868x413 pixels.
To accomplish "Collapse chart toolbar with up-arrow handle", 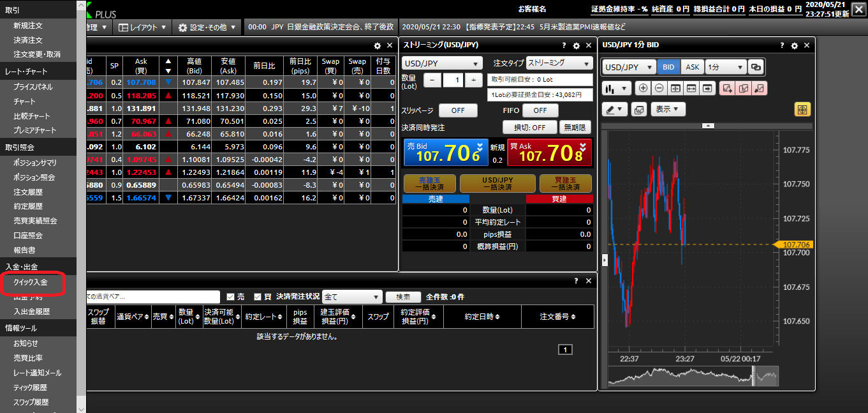I will point(707,126).
